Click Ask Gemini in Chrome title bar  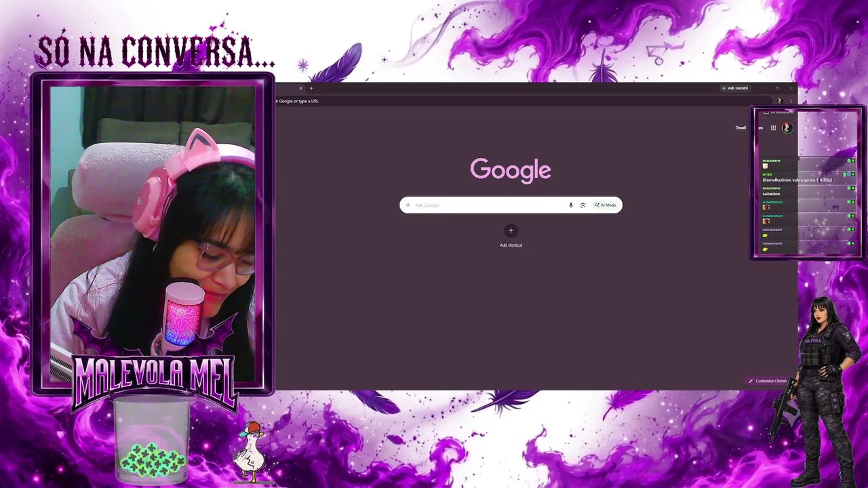pos(735,88)
